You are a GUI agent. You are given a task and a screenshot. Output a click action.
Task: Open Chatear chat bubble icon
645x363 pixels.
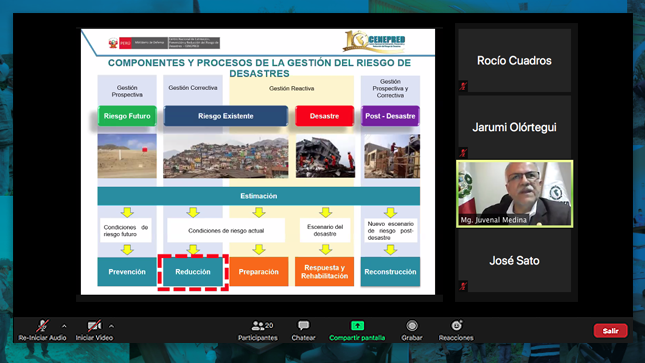(x=304, y=326)
